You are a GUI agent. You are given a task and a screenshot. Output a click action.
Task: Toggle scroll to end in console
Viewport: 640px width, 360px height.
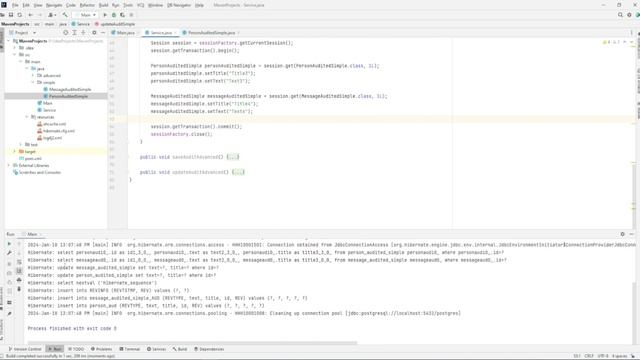click(x=19, y=271)
